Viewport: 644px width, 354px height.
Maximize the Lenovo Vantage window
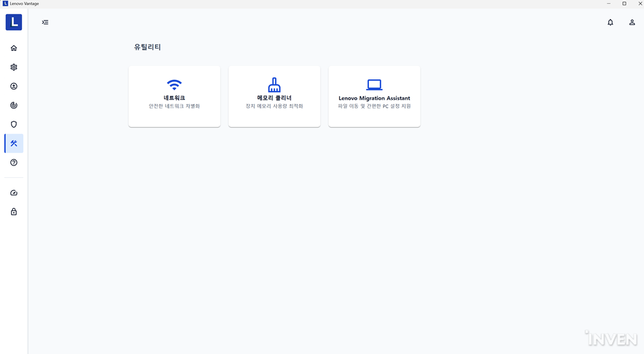point(624,3)
